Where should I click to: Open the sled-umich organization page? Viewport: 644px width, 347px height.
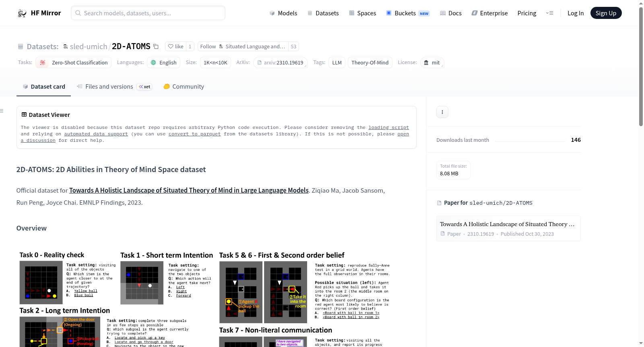point(88,46)
